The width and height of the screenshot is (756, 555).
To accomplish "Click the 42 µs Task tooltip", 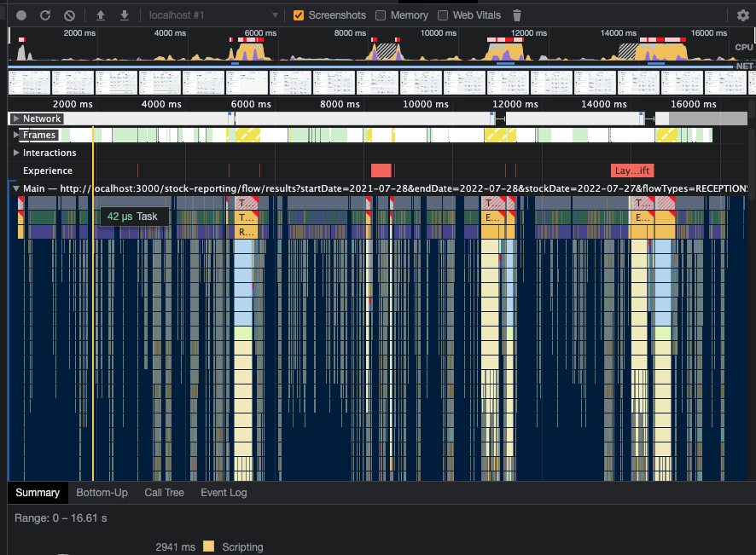I will (134, 217).
